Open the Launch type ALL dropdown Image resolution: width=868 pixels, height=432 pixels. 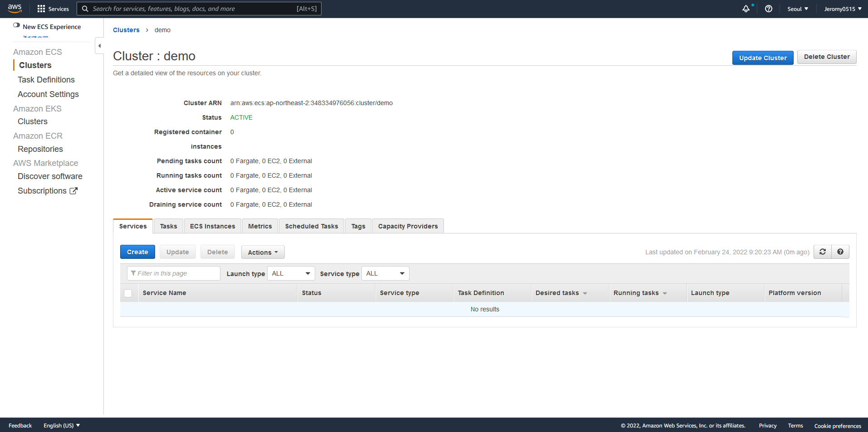coord(291,273)
